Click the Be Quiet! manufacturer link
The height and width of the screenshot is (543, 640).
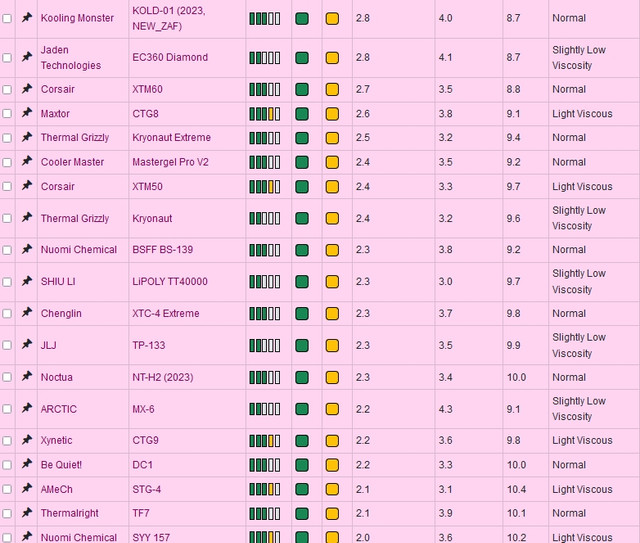61,465
